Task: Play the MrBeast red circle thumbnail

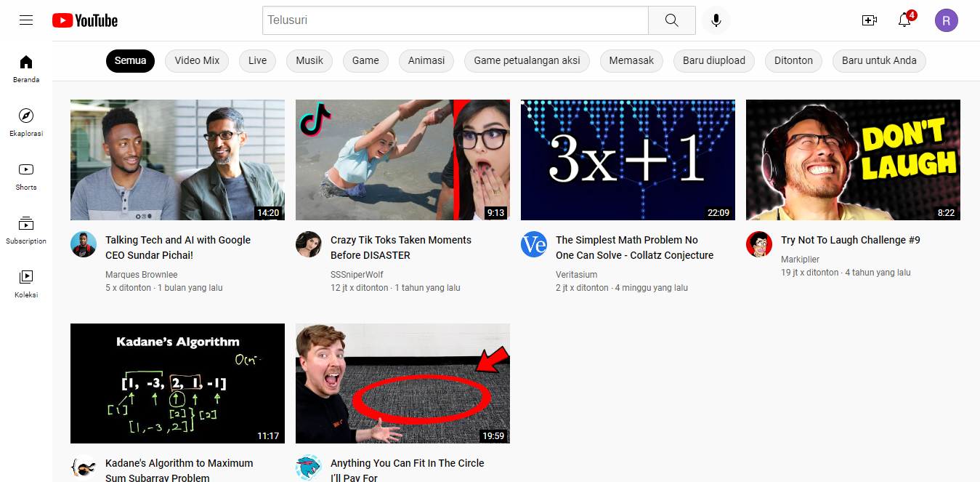Action: [x=402, y=383]
